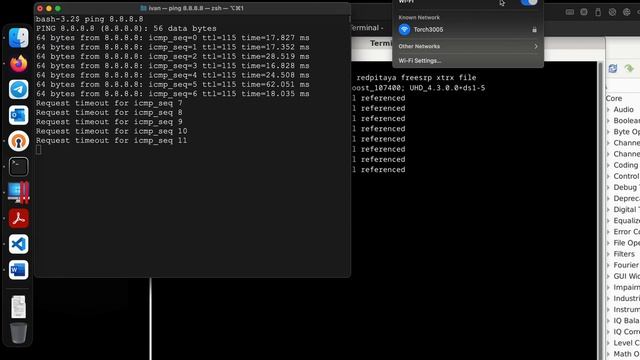Expand the Fourier block category
The height and width of the screenshot is (360, 640).
[608, 265]
